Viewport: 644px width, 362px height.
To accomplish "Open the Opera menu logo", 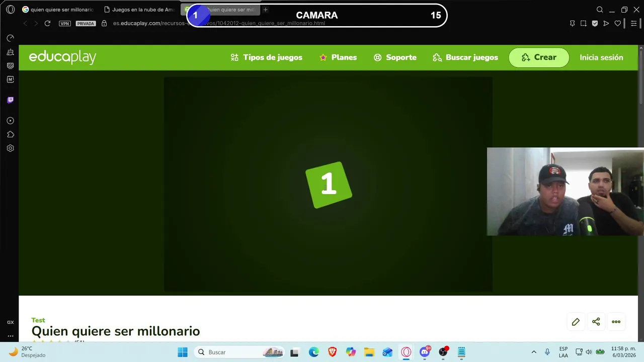I will [x=10, y=10].
